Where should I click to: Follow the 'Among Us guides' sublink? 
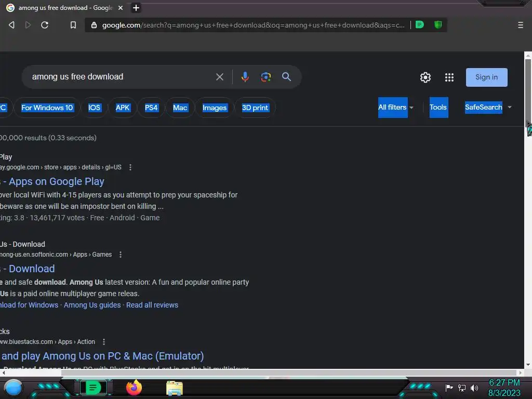[x=92, y=305]
